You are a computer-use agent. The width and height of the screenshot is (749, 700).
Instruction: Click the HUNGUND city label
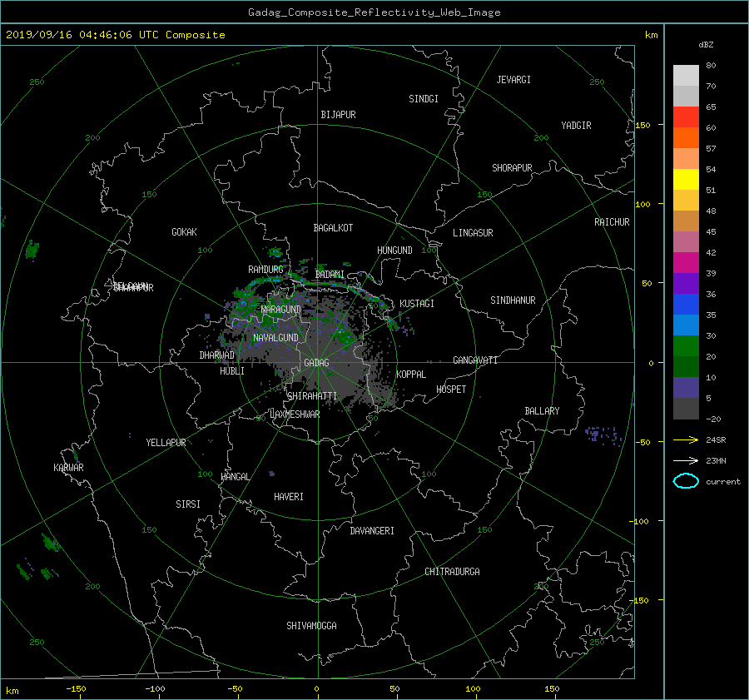[x=394, y=251]
